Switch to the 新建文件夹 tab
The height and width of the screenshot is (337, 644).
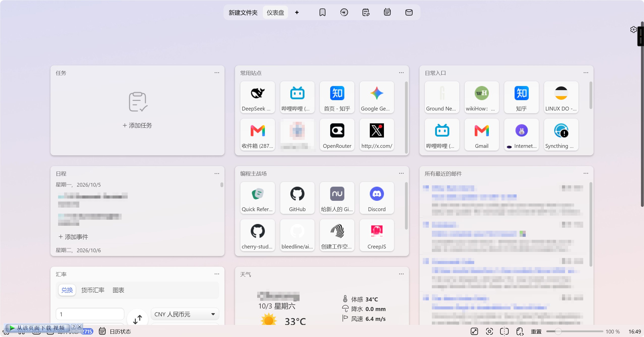[x=243, y=12]
